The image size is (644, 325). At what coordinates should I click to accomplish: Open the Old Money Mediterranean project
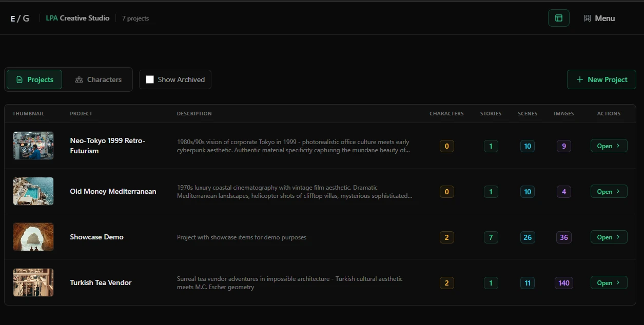click(x=609, y=191)
